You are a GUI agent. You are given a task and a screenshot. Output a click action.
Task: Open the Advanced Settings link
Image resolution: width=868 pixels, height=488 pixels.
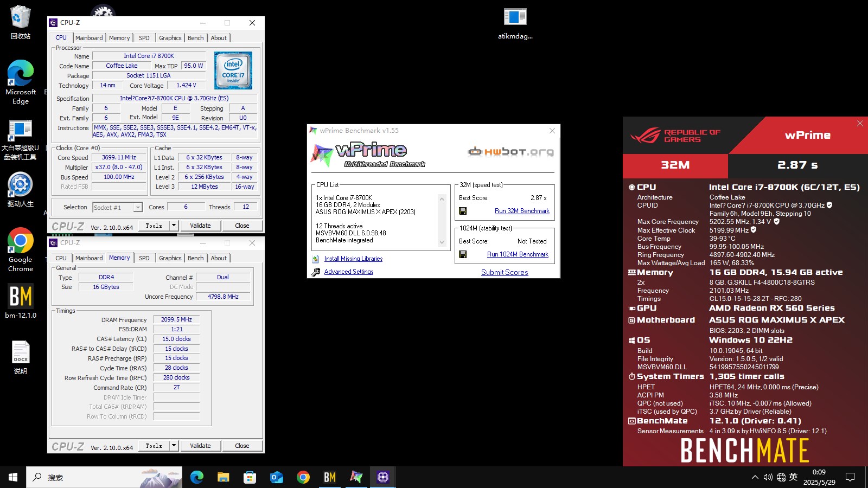[349, 272]
